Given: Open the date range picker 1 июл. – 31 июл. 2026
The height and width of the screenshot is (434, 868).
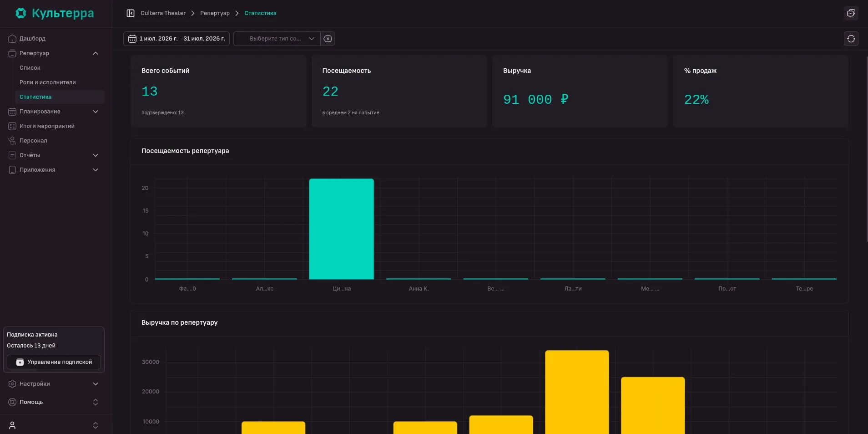Looking at the screenshot, I should pyautogui.click(x=177, y=39).
